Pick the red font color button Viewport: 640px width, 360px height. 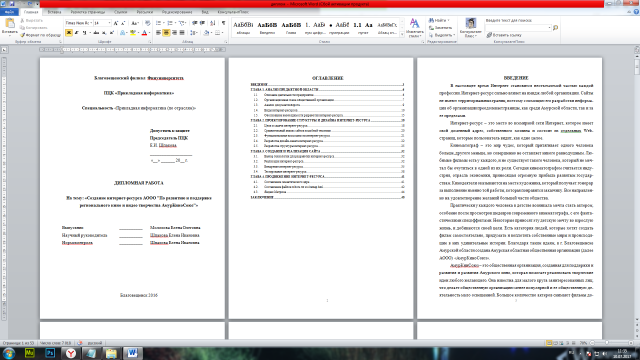click(x=145, y=33)
